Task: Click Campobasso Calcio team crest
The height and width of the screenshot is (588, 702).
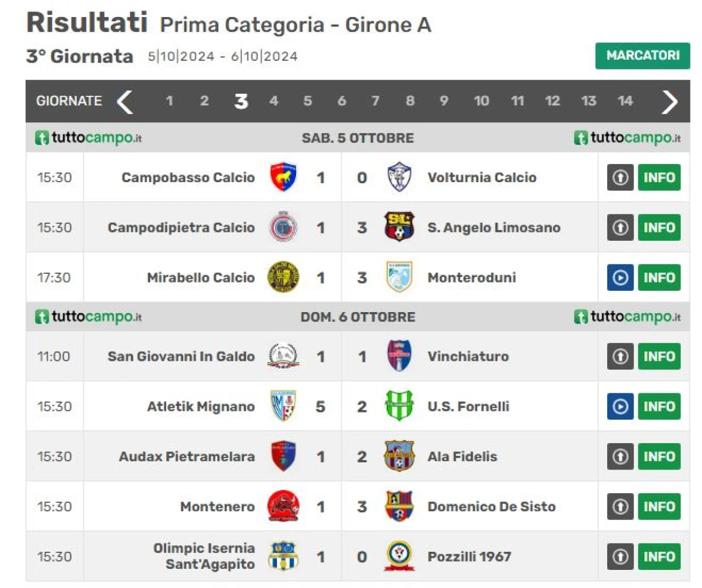Action: coord(283,177)
